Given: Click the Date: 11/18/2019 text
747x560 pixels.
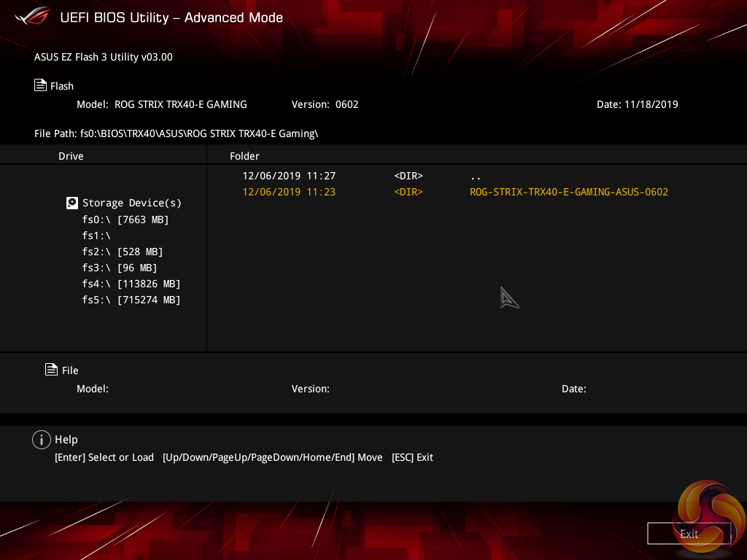Looking at the screenshot, I should click(638, 104).
